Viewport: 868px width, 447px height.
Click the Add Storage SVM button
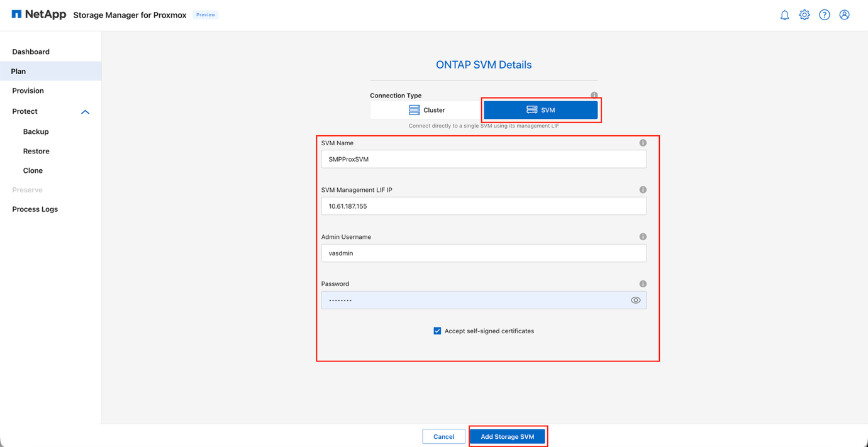(508, 436)
